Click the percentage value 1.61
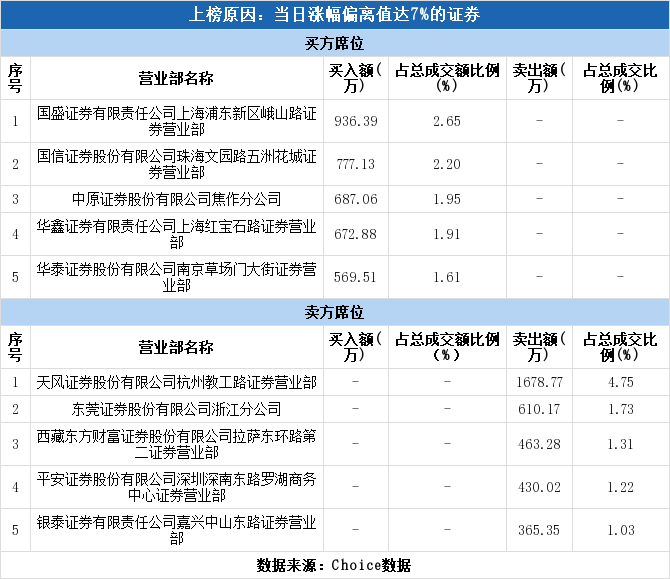 447,277
